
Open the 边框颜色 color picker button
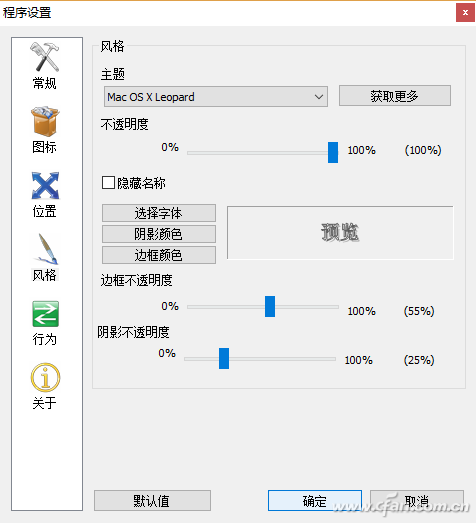click(x=159, y=255)
